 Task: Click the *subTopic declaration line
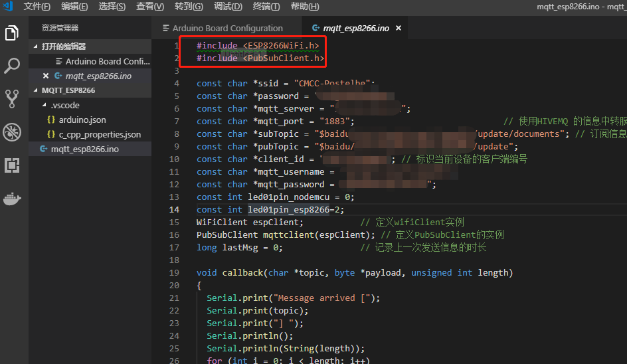click(383, 134)
